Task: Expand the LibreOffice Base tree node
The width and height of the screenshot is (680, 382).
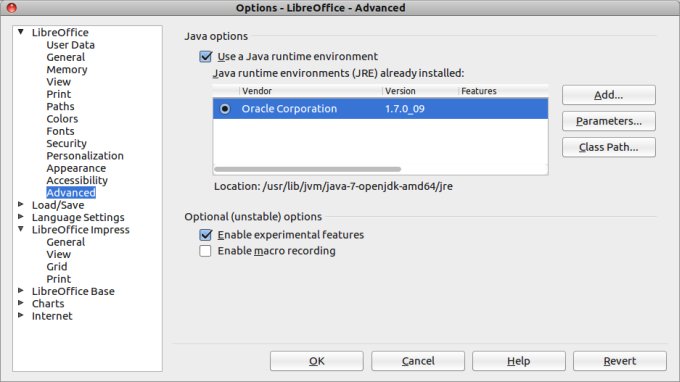Action: 20,291
